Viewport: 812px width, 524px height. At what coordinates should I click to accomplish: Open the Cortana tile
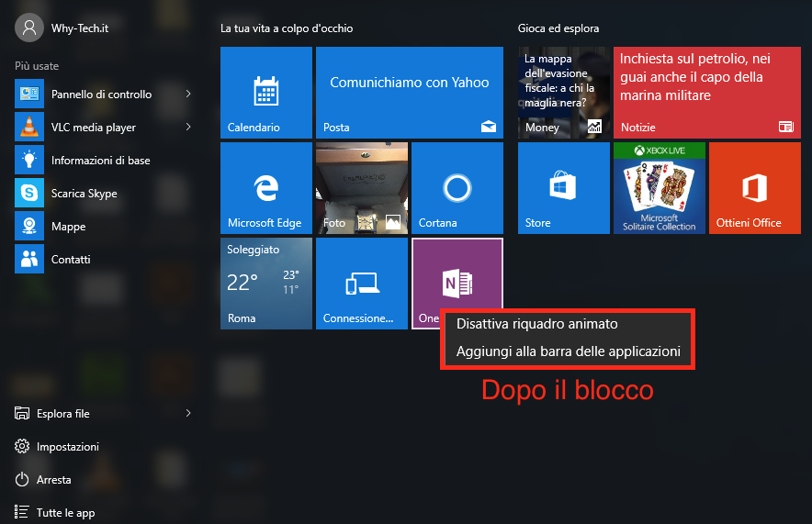point(457,188)
